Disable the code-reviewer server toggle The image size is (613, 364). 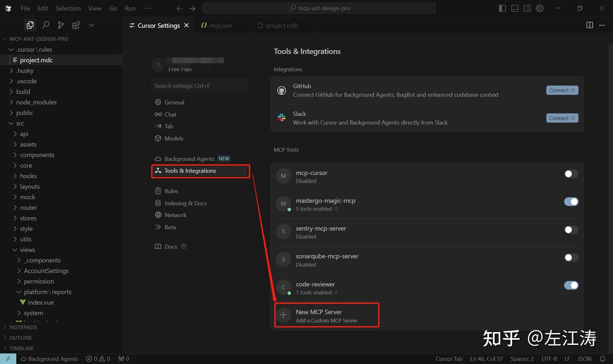(571, 285)
